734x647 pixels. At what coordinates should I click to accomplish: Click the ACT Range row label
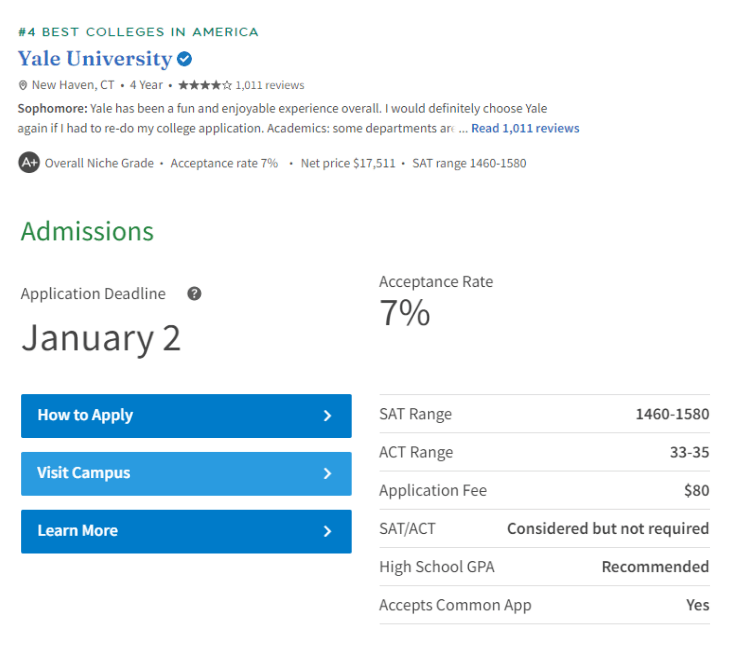pyautogui.click(x=416, y=452)
